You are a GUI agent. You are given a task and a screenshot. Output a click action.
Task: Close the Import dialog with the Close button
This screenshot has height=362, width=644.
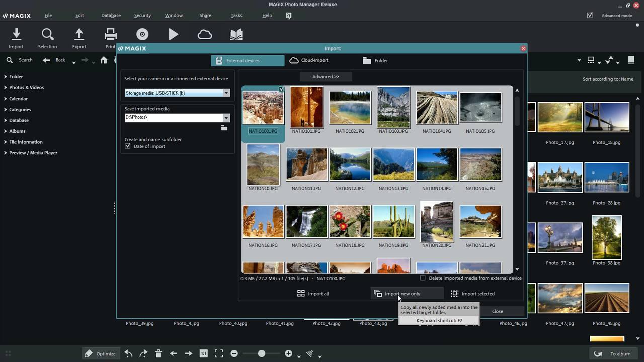click(497, 311)
